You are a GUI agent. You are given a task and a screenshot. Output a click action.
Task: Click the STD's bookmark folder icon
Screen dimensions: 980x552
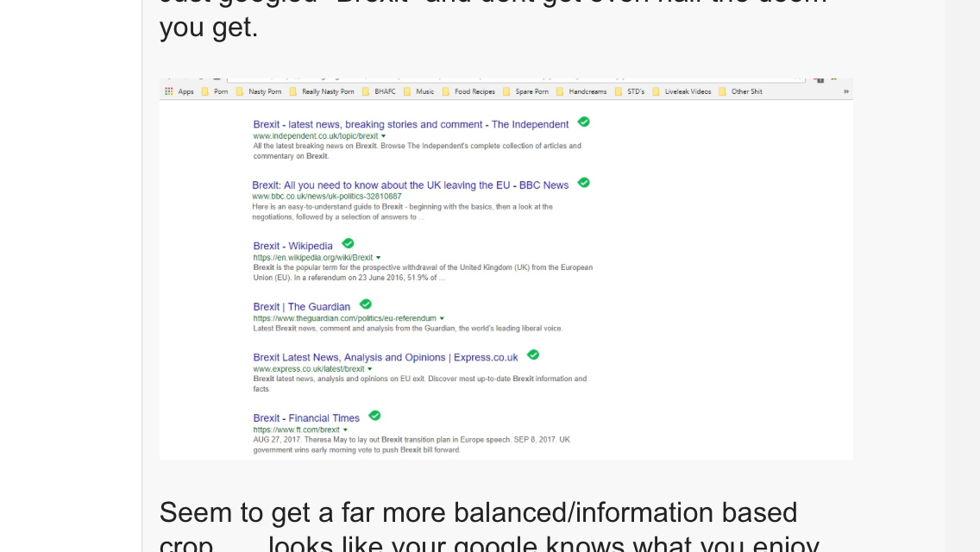tap(619, 92)
